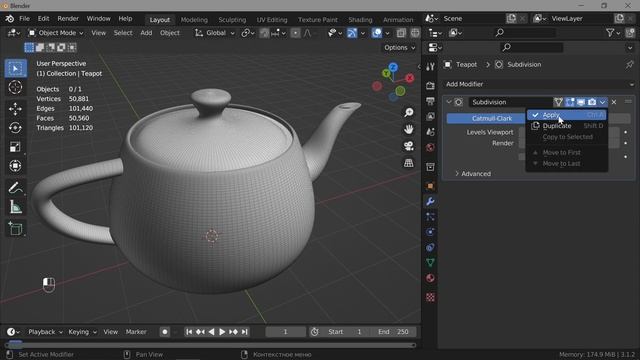The height and width of the screenshot is (360, 640).
Task: Switch orthographic/perspective grid icon
Action: pos(409,163)
